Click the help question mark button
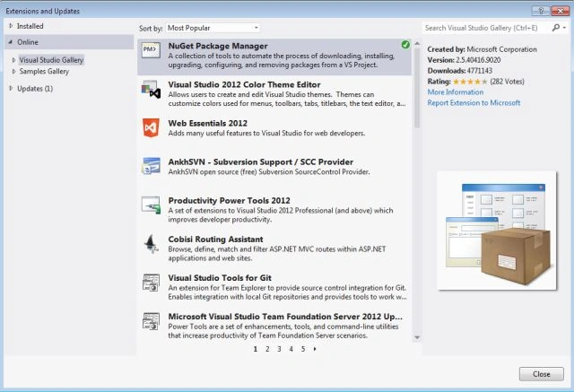 (540, 11)
